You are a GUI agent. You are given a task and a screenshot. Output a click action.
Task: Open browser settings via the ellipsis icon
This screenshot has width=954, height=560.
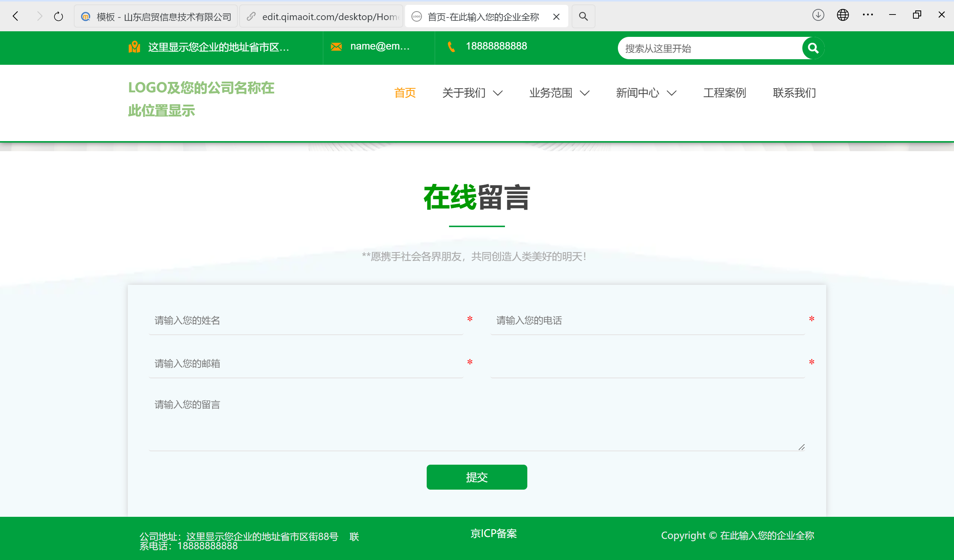pos(868,15)
